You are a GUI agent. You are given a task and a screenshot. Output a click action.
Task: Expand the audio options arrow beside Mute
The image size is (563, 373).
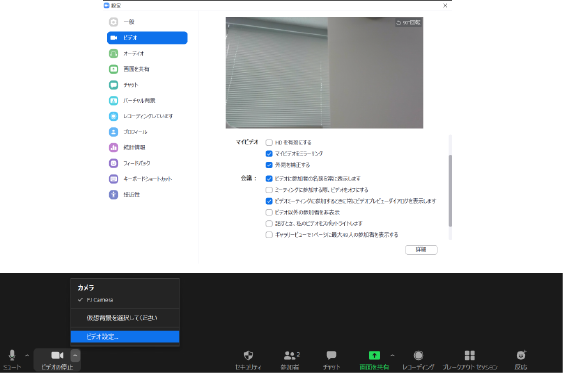click(27, 355)
